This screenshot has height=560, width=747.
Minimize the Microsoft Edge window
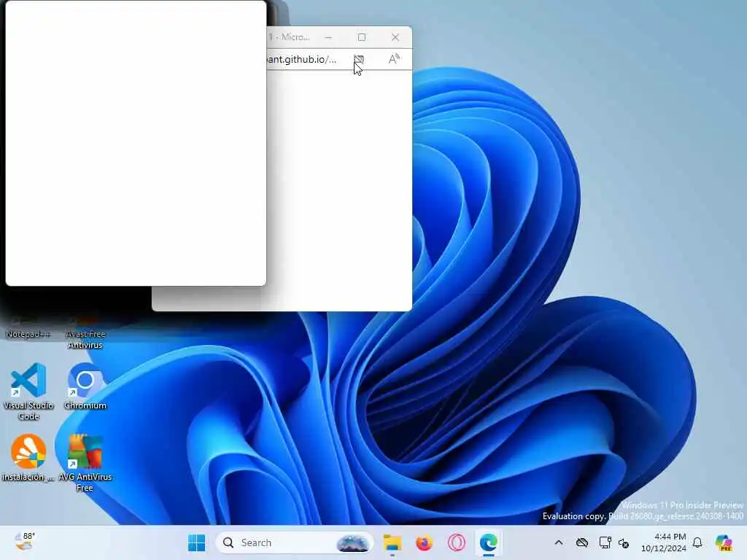coord(328,37)
